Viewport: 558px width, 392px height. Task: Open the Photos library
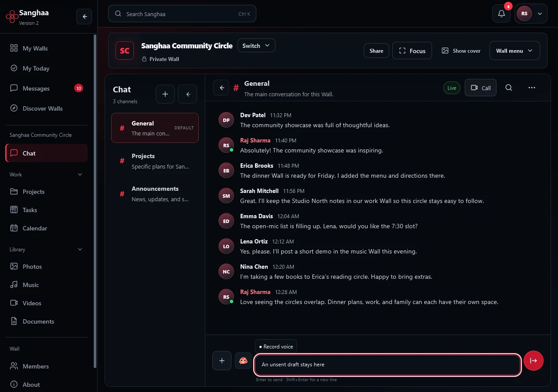46,267
